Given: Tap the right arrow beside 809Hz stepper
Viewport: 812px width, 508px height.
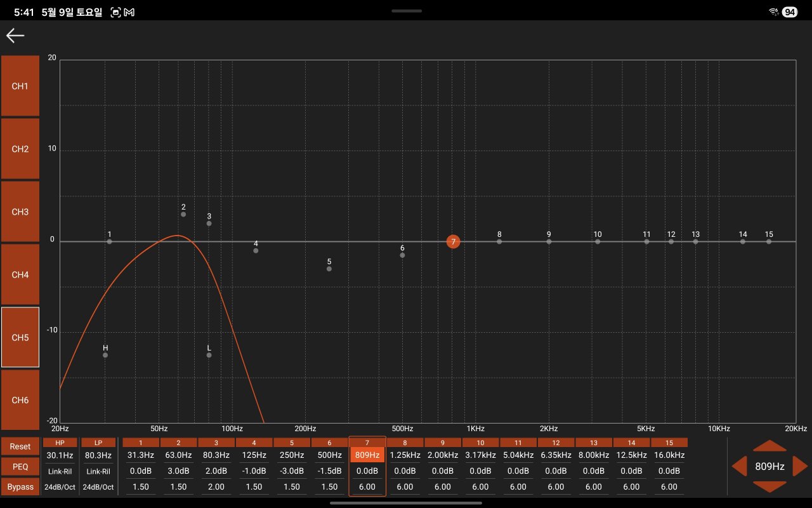Looking at the screenshot, I should [800, 467].
